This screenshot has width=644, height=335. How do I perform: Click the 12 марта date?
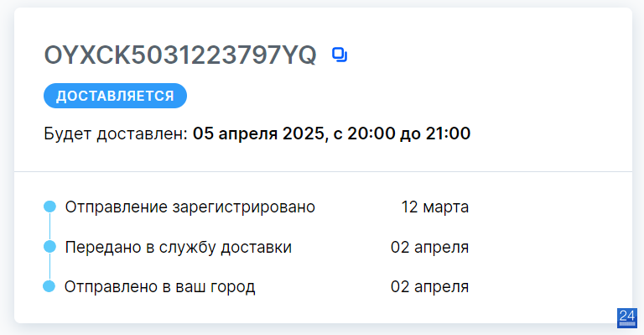(x=435, y=207)
